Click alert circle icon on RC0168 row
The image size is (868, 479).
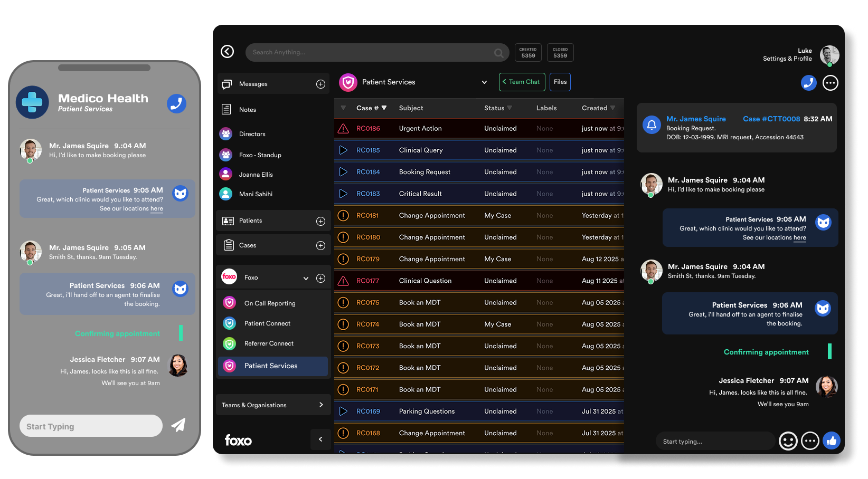[343, 433]
